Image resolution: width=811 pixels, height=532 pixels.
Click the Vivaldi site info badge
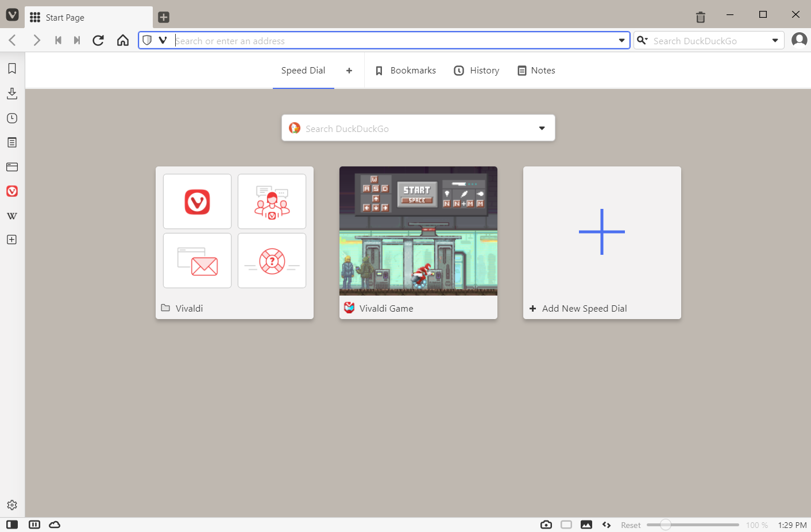(x=163, y=40)
